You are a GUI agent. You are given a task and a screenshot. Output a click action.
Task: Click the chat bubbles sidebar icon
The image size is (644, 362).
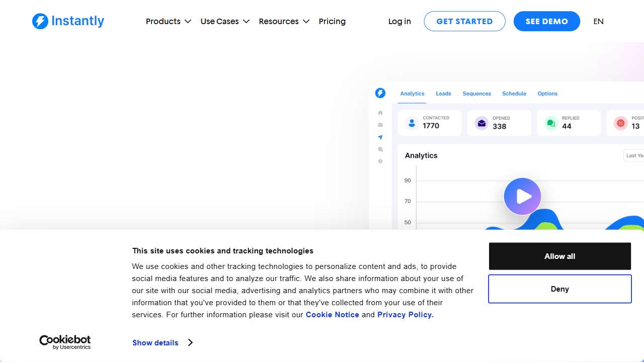pos(380,149)
